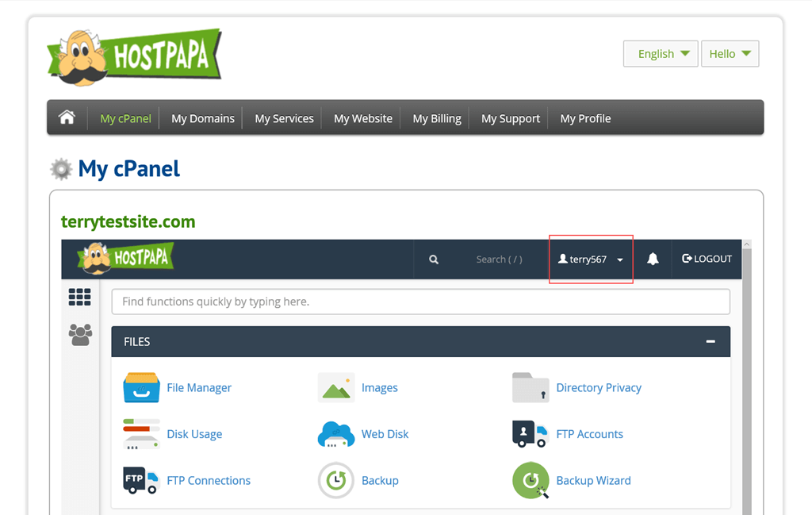Click the FTP Accounts truck icon
The width and height of the screenshot is (812, 515).
530,433
